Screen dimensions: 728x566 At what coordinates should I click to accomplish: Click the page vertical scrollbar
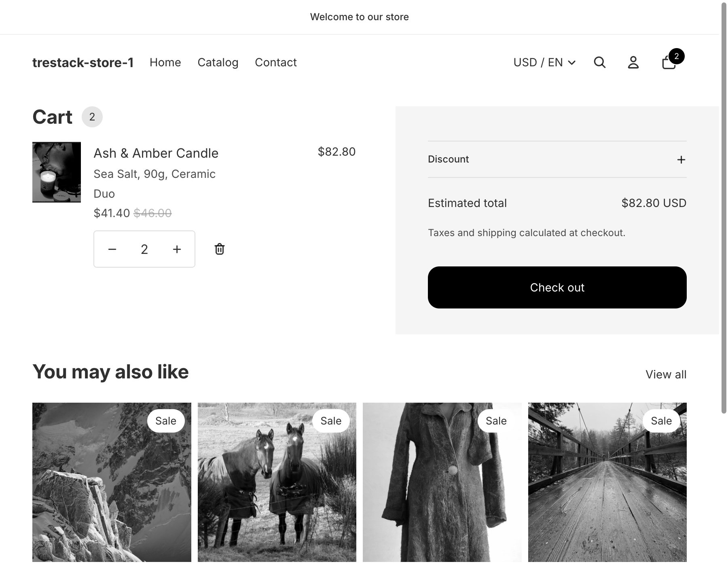click(x=724, y=208)
